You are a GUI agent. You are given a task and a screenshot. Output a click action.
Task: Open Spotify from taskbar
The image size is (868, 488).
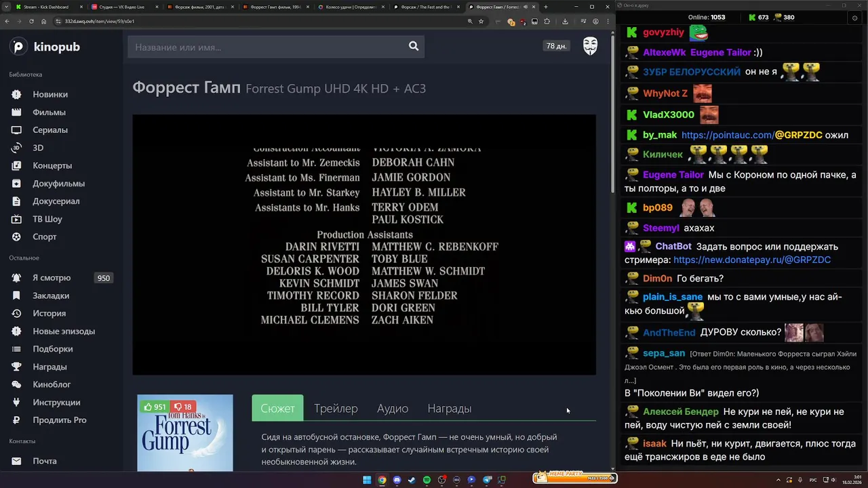[x=427, y=480]
